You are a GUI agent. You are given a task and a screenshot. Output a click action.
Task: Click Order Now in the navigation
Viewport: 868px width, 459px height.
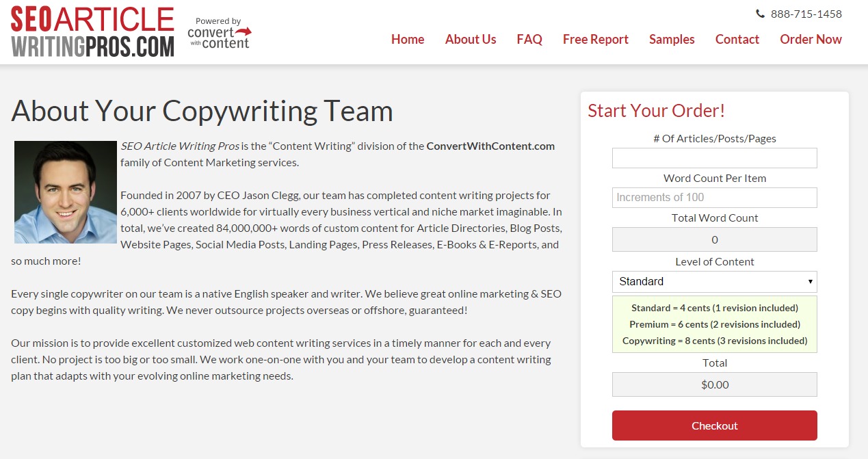point(811,40)
